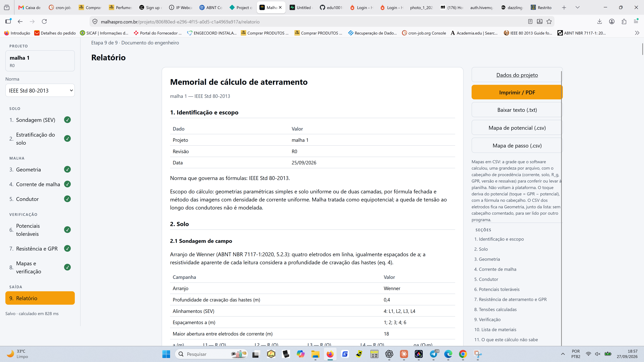644x362 pixels.
Task: Jump to section 11. O que este cálculo não sabe
Action: (x=506, y=340)
